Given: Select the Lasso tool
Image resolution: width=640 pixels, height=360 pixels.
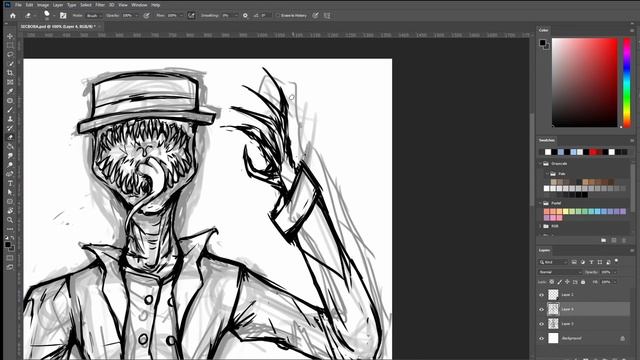Looking at the screenshot, I should (x=10, y=54).
